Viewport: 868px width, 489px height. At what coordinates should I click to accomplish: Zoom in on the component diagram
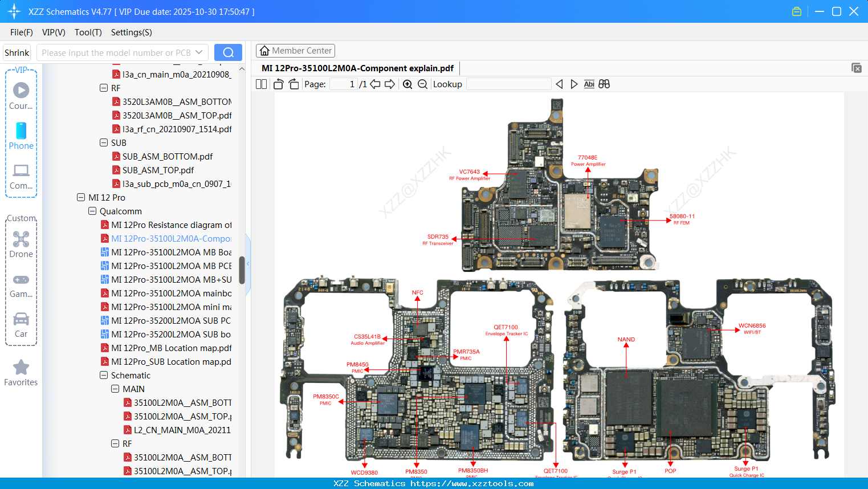point(407,84)
